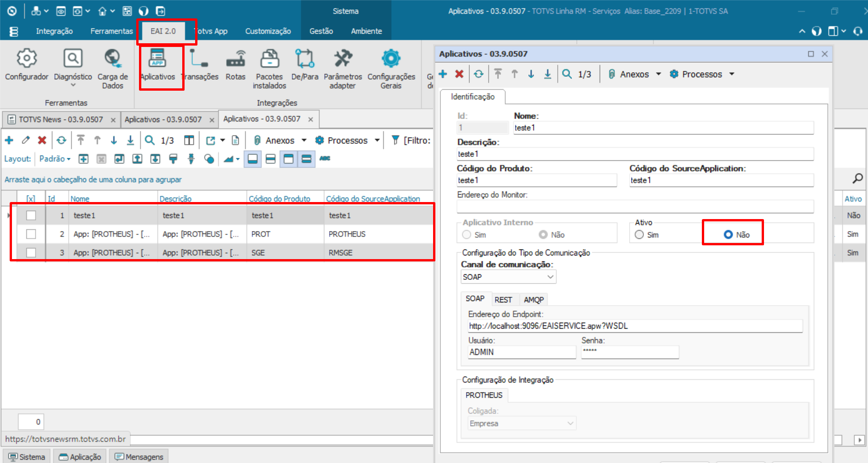
Task: Switch to the AMQP communication tab
Action: [x=534, y=300]
